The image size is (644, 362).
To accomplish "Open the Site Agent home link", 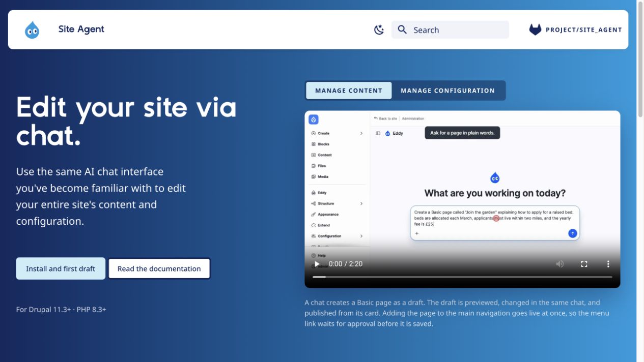I will pos(81,29).
